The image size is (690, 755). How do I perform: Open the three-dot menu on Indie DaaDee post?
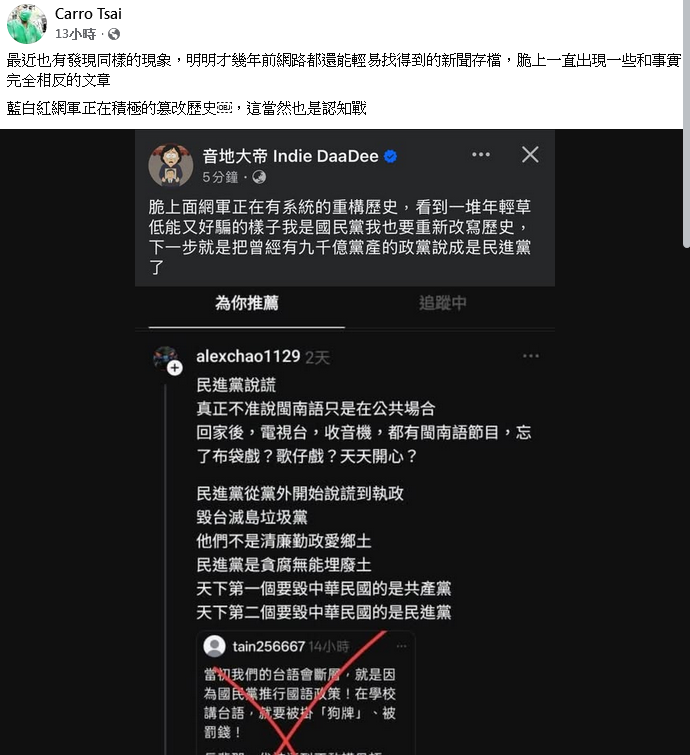pyautogui.click(x=481, y=155)
